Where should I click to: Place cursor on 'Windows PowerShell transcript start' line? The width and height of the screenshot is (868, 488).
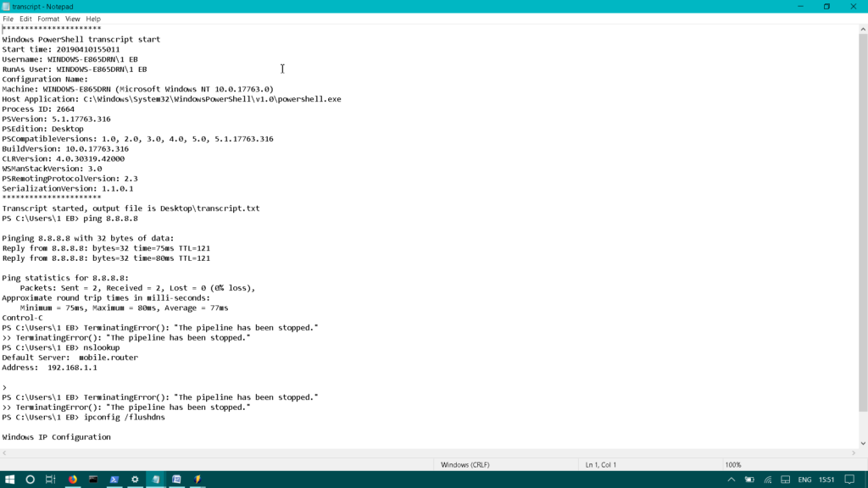[x=81, y=39]
